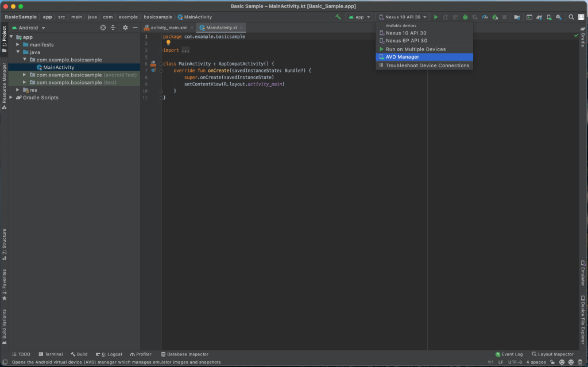
Task: Select AVD Manager from the device menu
Action: [x=402, y=57]
